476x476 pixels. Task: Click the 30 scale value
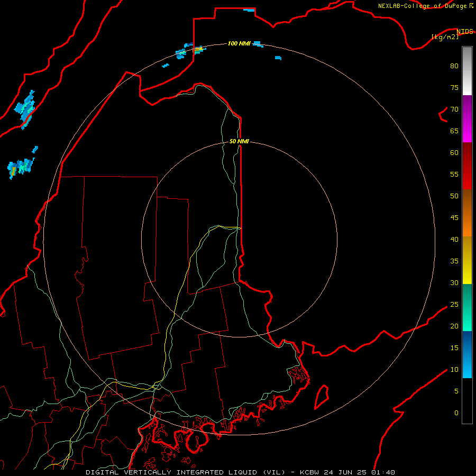[x=454, y=282]
